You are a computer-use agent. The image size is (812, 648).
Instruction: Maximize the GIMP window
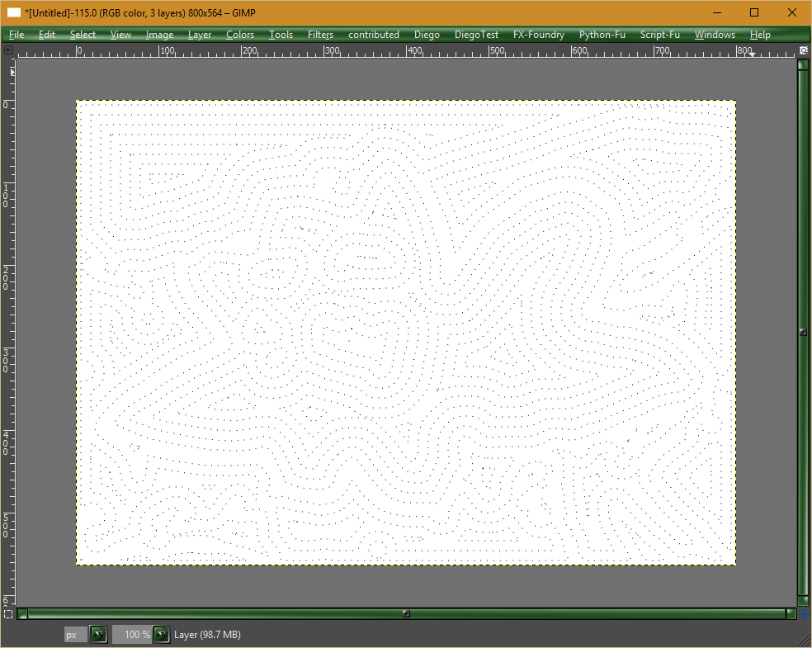point(754,12)
